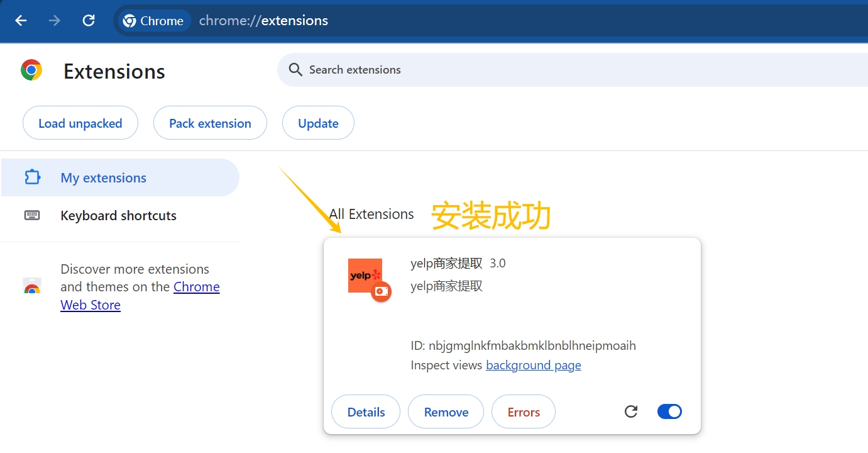Reload the page with the refresh icon
The width and height of the screenshot is (868, 453).
point(89,21)
